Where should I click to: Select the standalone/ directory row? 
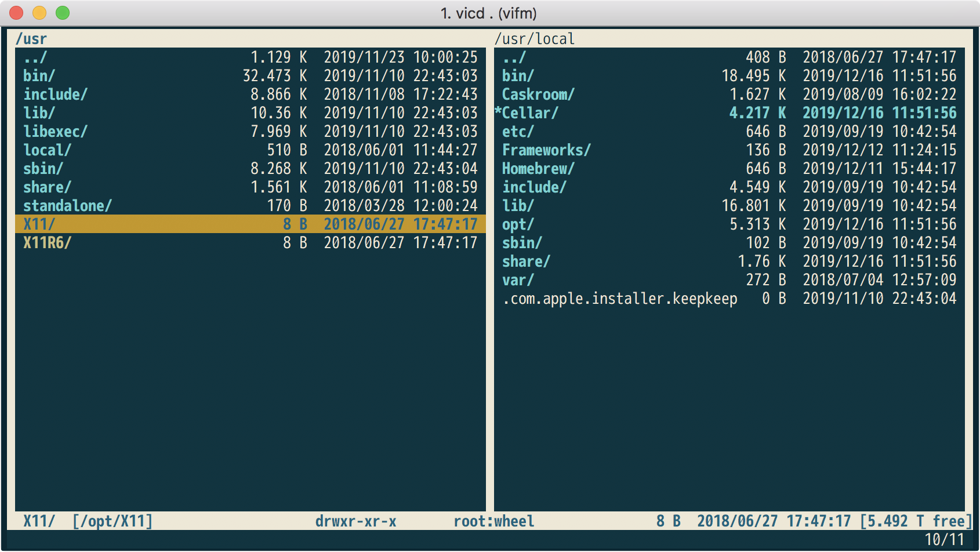click(x=251, y=206)
